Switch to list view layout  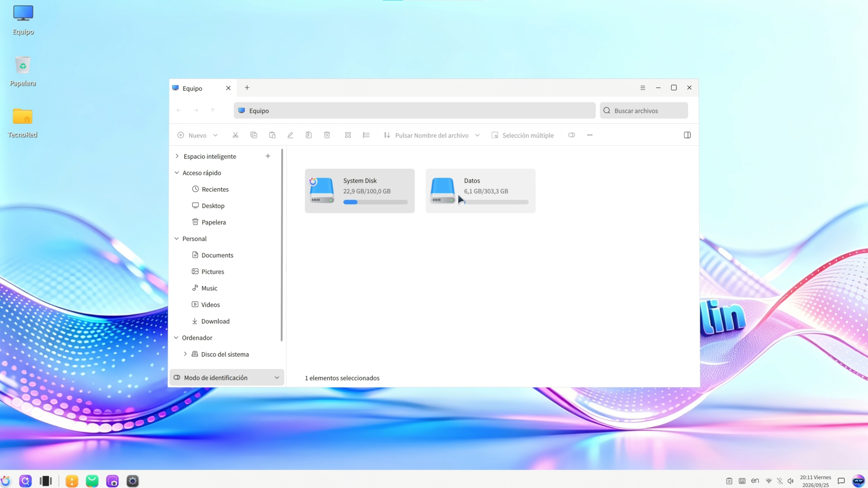[366, 135]
